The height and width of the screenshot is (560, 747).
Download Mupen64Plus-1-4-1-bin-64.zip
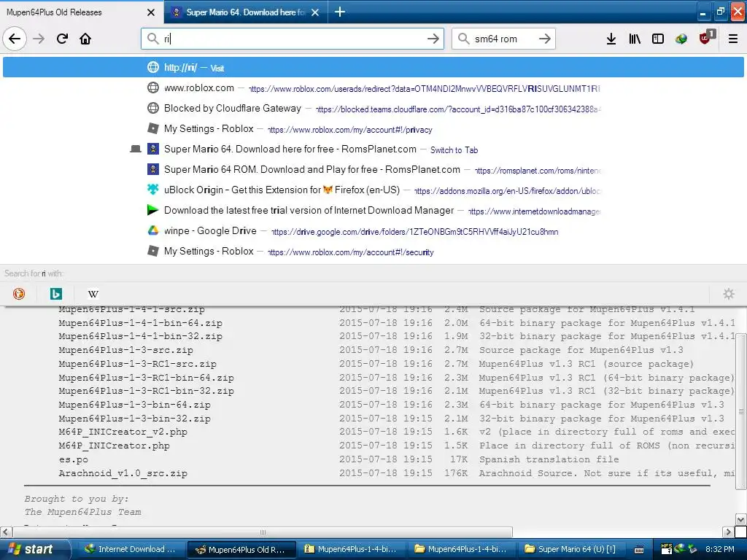(141, 323)
